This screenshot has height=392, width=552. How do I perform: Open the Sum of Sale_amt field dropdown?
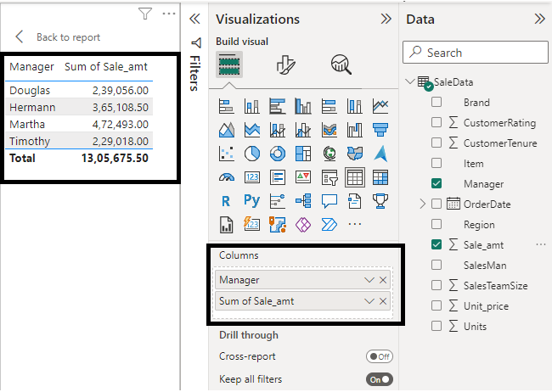(369, 301)
